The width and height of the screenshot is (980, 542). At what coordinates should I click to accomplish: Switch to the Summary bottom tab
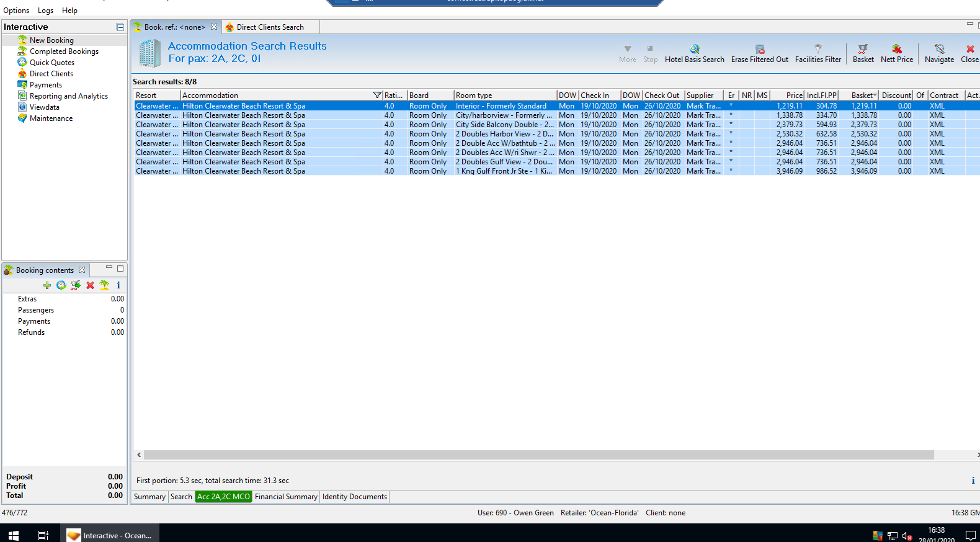[x=149, y=497]
